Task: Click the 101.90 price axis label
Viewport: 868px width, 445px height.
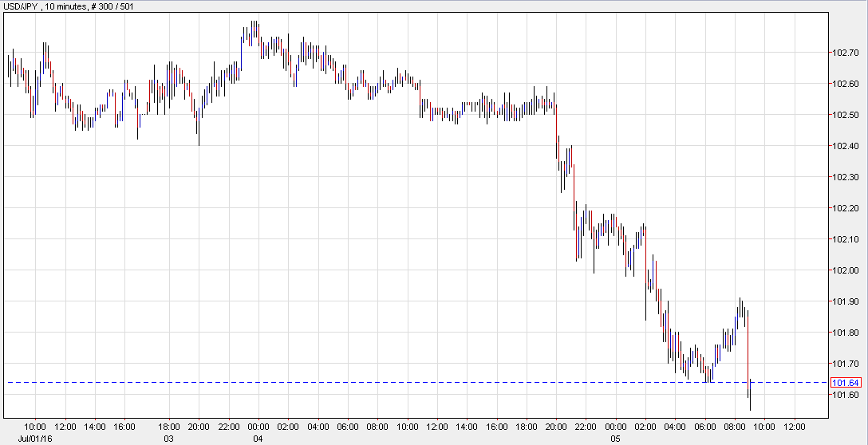Action: [846, 301]
